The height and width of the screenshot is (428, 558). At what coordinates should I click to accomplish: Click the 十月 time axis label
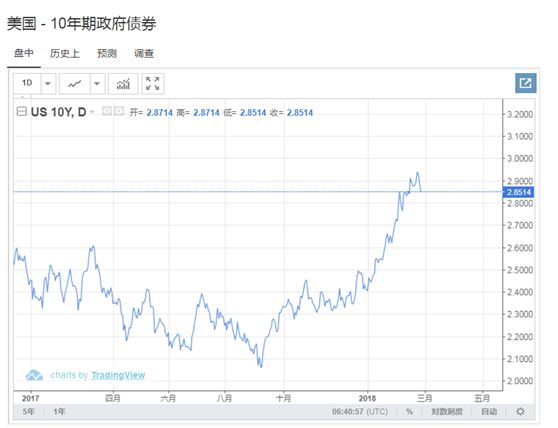[x=284, y=398]
